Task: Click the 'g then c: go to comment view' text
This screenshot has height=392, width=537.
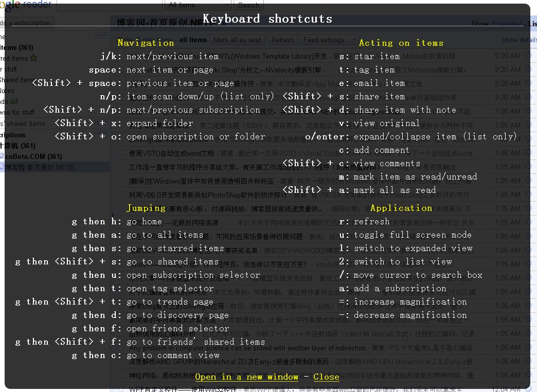Action: pos(146,355)
